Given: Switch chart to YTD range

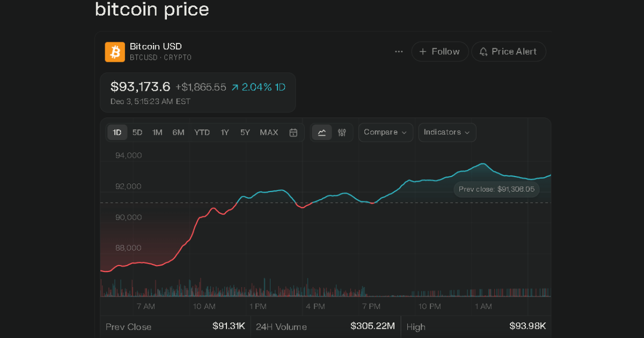Looking at the screenshot, I should coord(202,133).
